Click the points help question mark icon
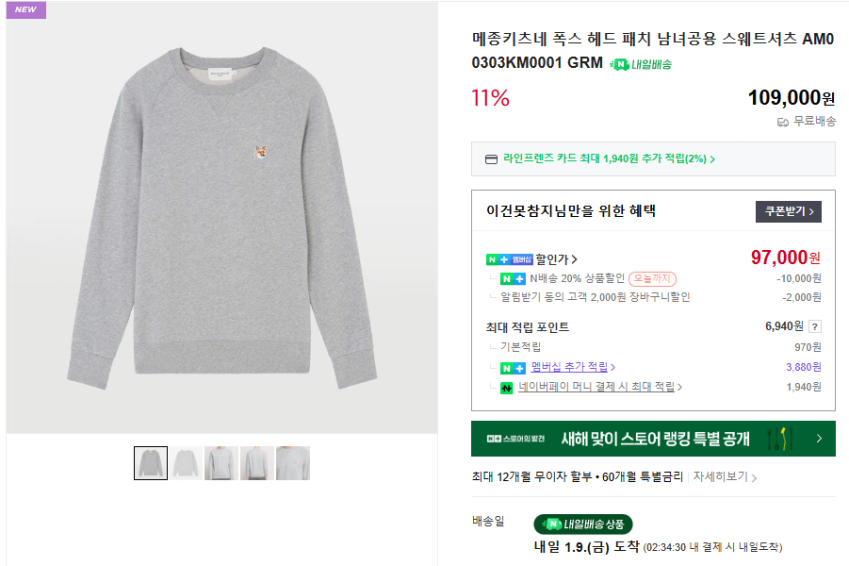This screenshot has height=566, width=849. pos(814,326)
